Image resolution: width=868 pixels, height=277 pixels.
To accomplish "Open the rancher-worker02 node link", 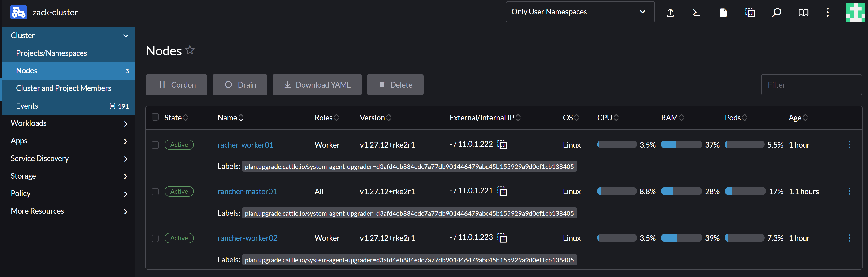I will click(x=247, y=238).
